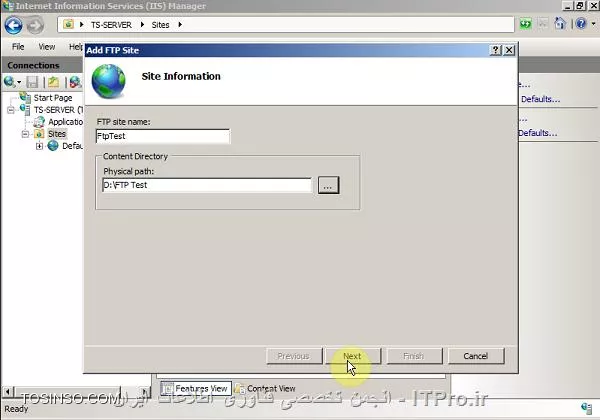Viewport: 600px width, 420px height.
Task: Collapse the Sites tree node
Action: point(25,134)
